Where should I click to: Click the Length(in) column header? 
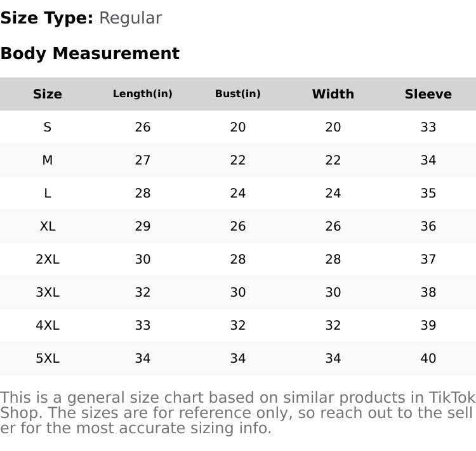click(143, 94)
